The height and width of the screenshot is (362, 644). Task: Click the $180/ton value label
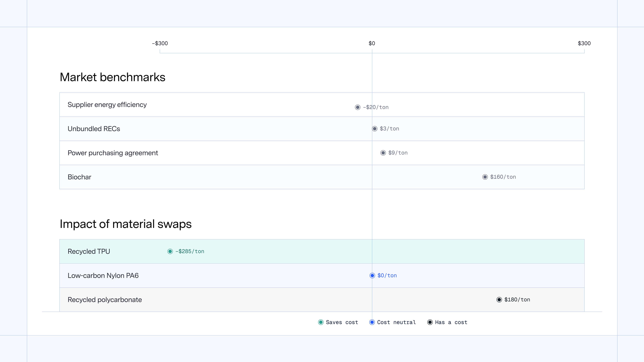point(517,299)
